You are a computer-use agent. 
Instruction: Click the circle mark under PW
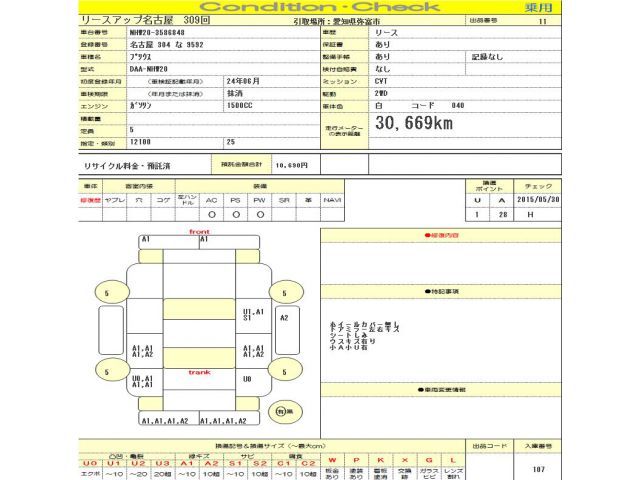click(259, 214)
